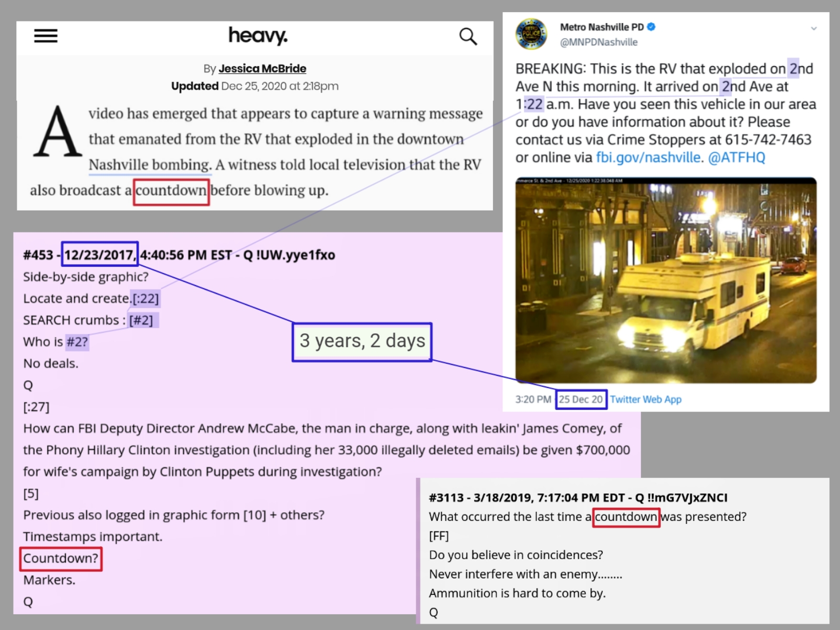The height and width of the screenshot is (630, 840).
Task: Click the [5] marker line
Action: pos(31,493)
